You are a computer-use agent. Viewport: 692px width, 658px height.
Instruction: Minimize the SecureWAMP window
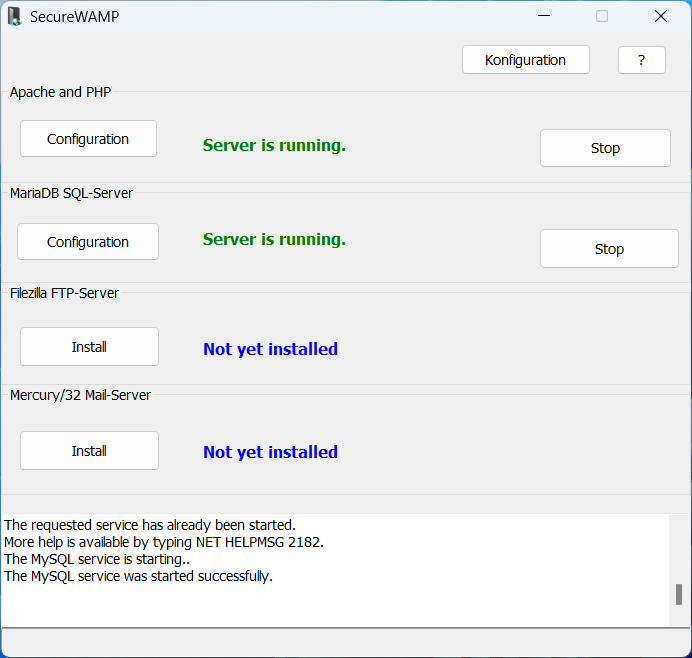click(544, 16)
